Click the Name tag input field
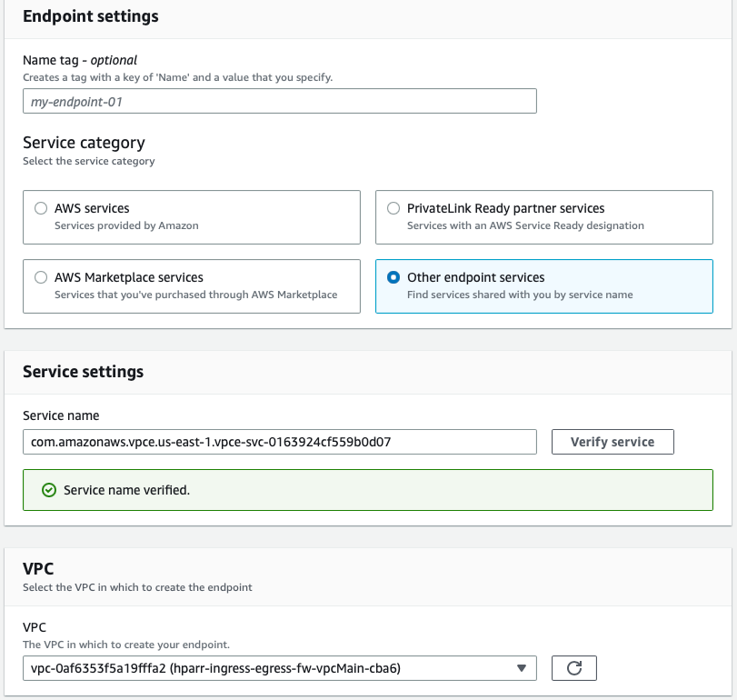 pyautogui.click(x=279, y=101)
